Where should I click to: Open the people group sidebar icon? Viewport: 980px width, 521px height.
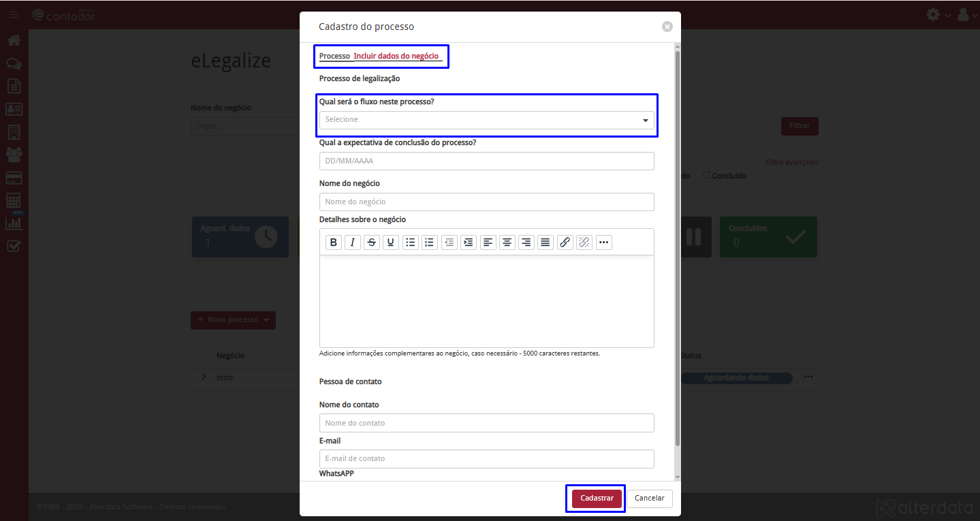click(x=14, y=155)
